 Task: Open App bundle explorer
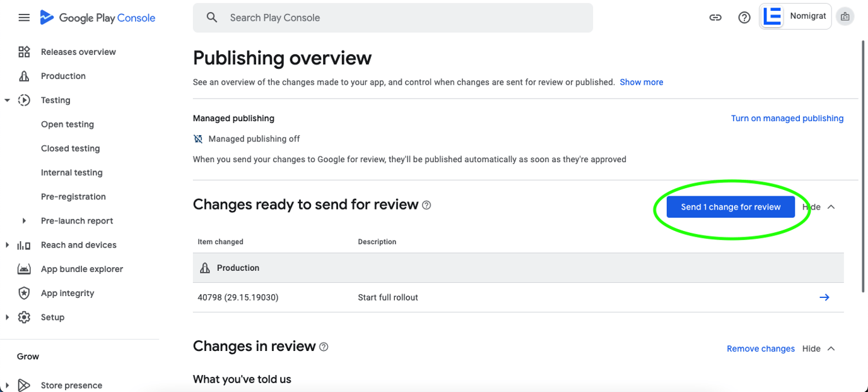point(81,268)
